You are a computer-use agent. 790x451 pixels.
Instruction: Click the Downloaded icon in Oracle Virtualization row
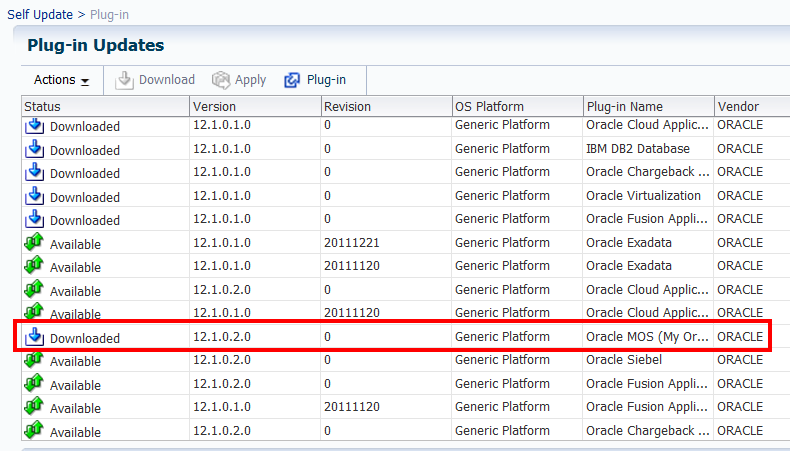pos(34,196)
